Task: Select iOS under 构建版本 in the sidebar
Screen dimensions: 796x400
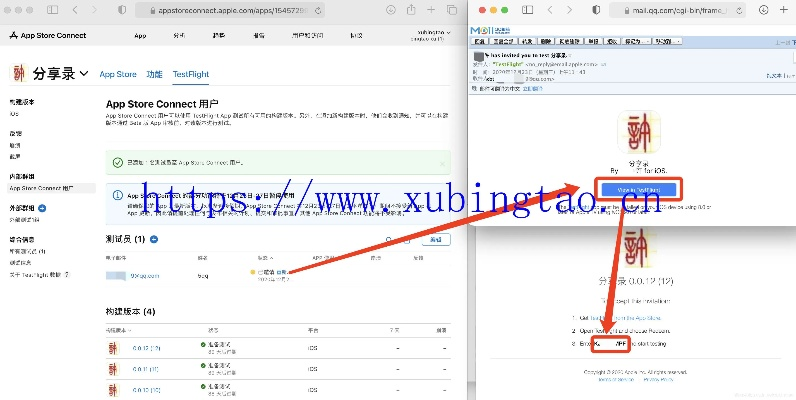Action: coord(14,114)
